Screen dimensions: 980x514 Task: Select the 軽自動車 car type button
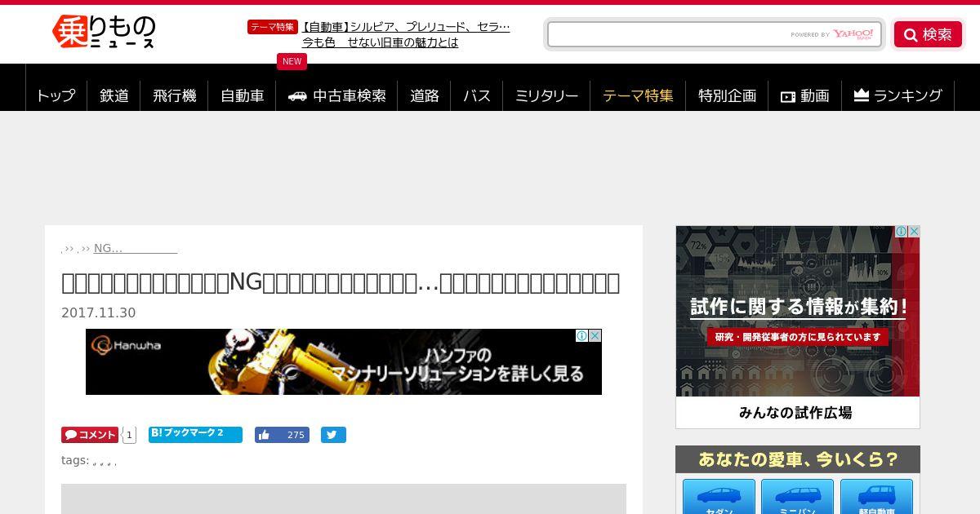coord(876,497)
